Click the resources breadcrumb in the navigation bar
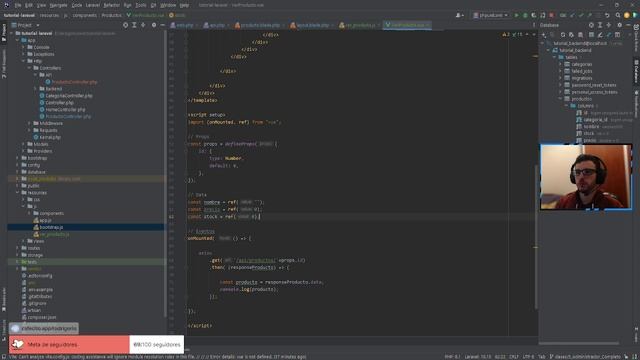Screen dimensions: 640x360 point(49,15)
